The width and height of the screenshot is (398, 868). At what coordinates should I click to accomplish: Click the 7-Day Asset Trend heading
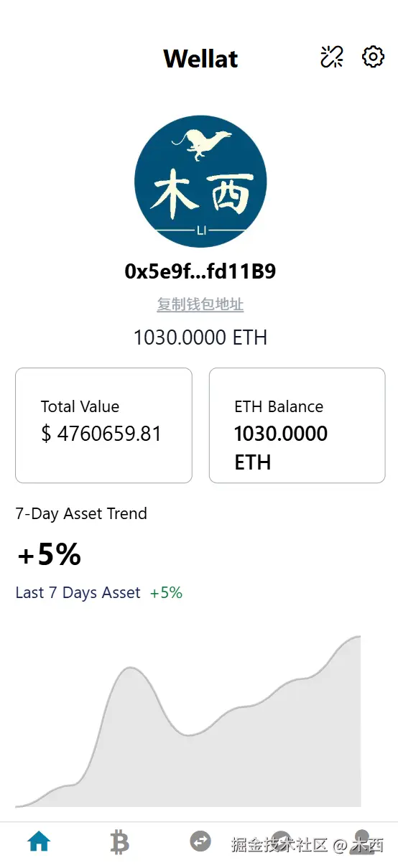81,513
